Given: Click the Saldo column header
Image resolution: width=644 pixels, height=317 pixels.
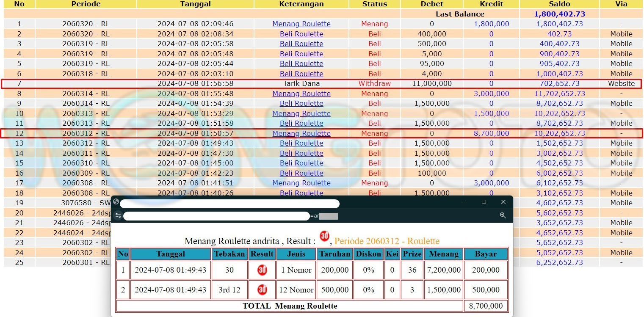Looking at the screenshot, I should point(559,4).
